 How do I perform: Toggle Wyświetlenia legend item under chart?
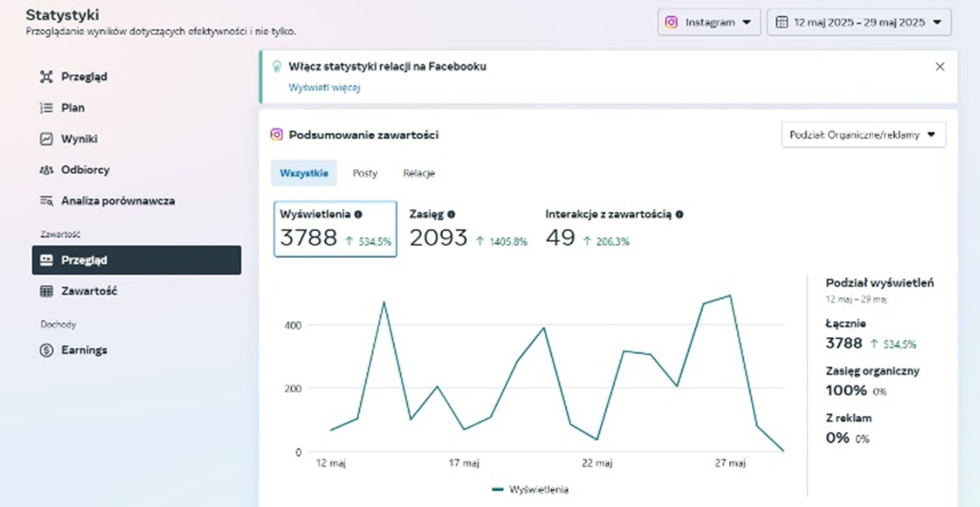click(x=530, y=489)
